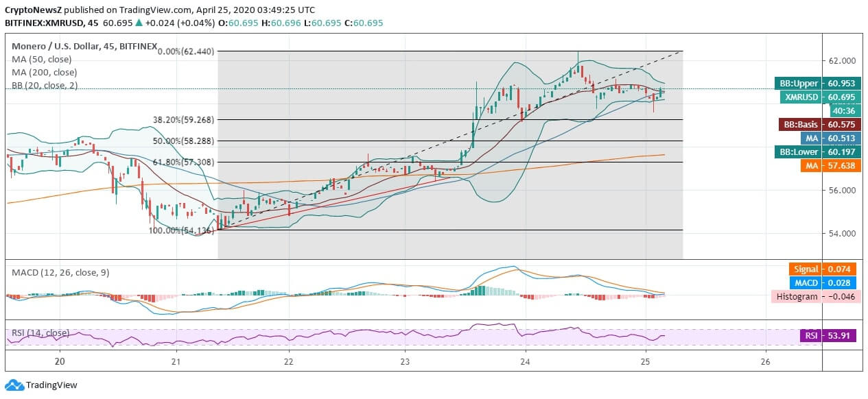Select date 22 on time axis

288,361
